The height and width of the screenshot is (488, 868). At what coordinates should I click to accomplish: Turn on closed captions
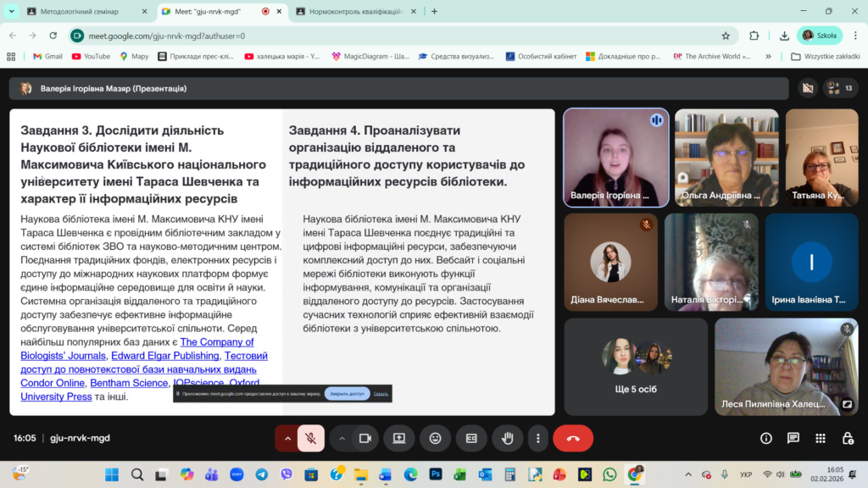coord(471,438)
